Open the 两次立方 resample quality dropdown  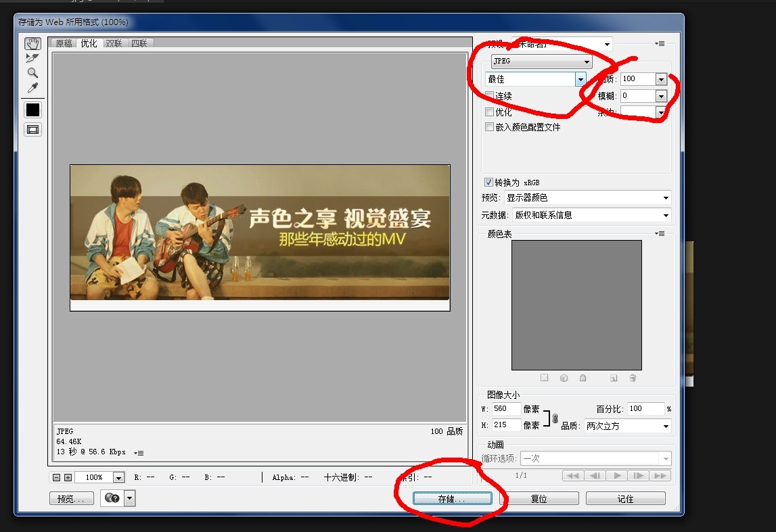pyautogui.click(x=628, y=426)
